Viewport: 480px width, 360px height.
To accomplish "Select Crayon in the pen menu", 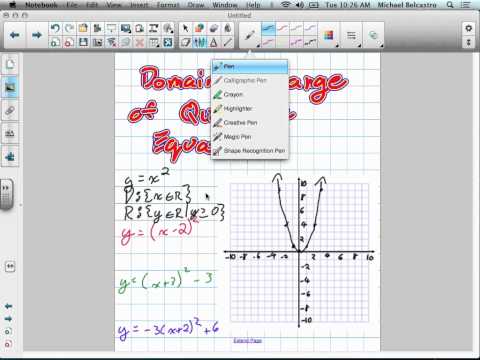I will pyautogui.click(x=250, y=94).
